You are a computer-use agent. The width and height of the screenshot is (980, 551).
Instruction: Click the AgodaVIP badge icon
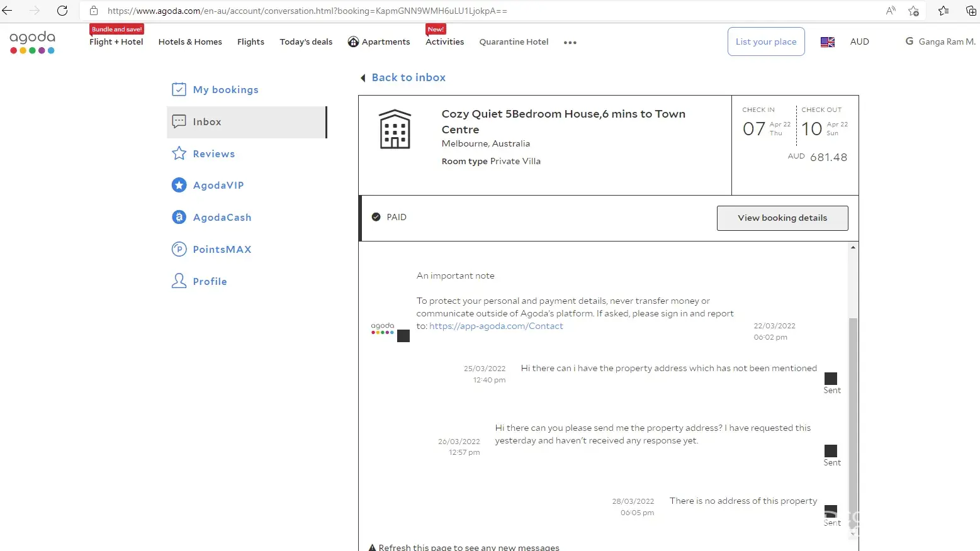tap(179, 185)
